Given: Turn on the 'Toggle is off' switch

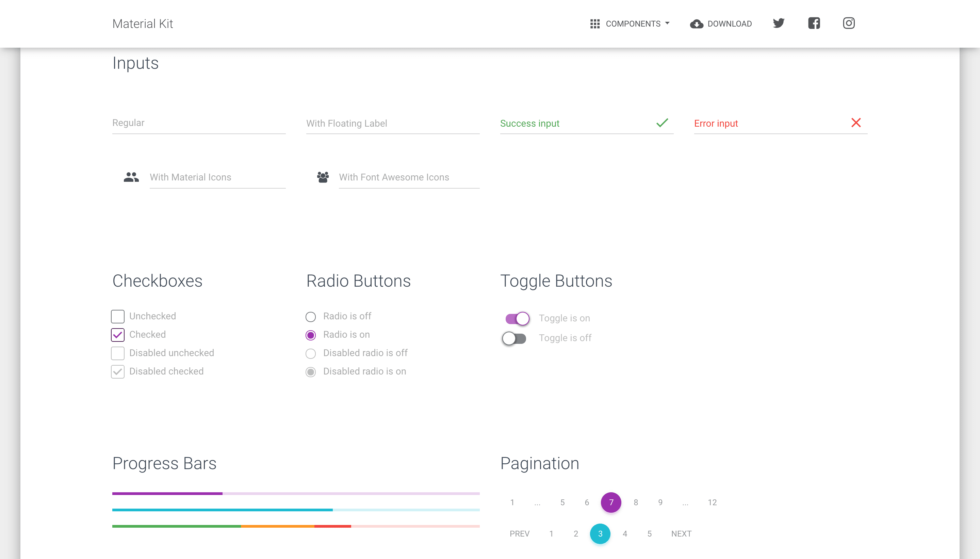Looking at the screenshot, I should point(514,338).
